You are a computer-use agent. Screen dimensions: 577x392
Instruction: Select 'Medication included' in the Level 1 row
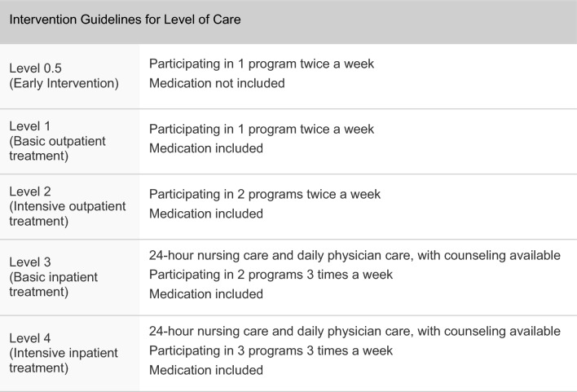click(206, 148)
